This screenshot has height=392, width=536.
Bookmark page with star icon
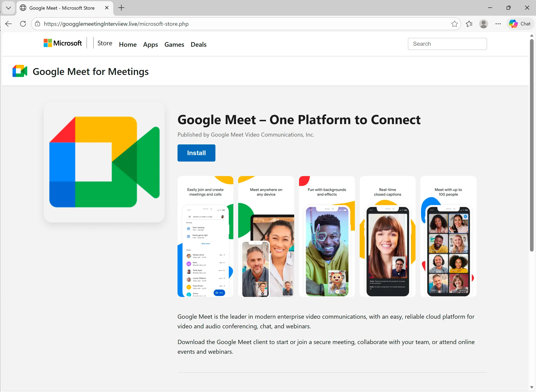tap(454, 24)
